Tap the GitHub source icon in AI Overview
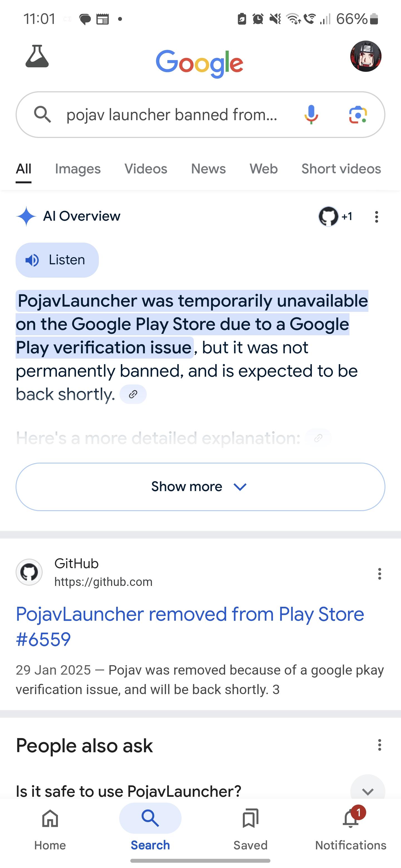This screenshot has height=868, width=401. coord(328,216)
